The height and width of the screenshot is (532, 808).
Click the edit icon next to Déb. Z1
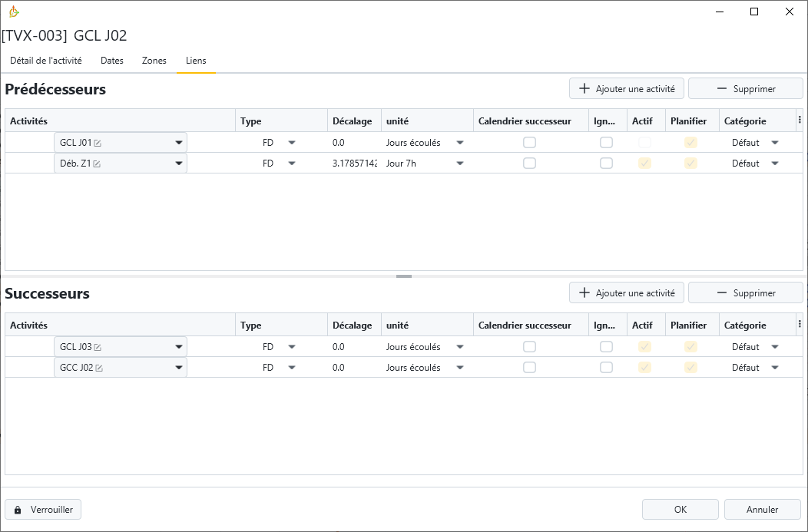point(98,164)
